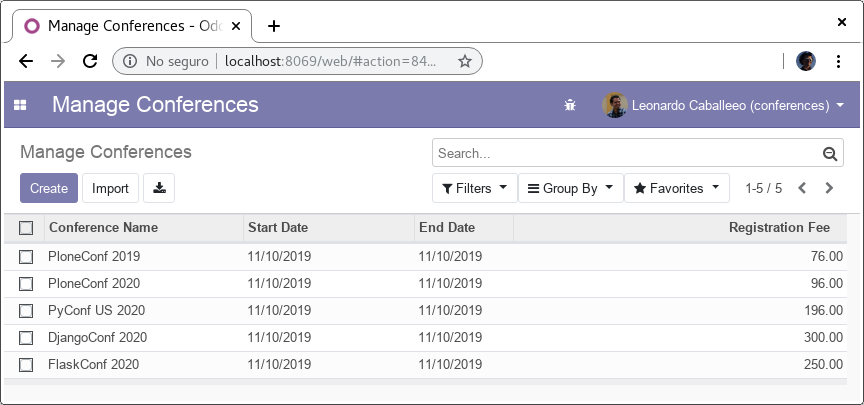The image size is (864, 405).
Task: Go to the next records page
Action: [x=829, y=188]
